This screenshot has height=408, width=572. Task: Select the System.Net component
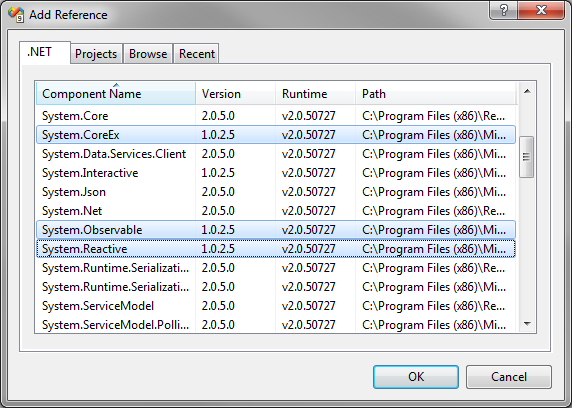tap(276, 211)
